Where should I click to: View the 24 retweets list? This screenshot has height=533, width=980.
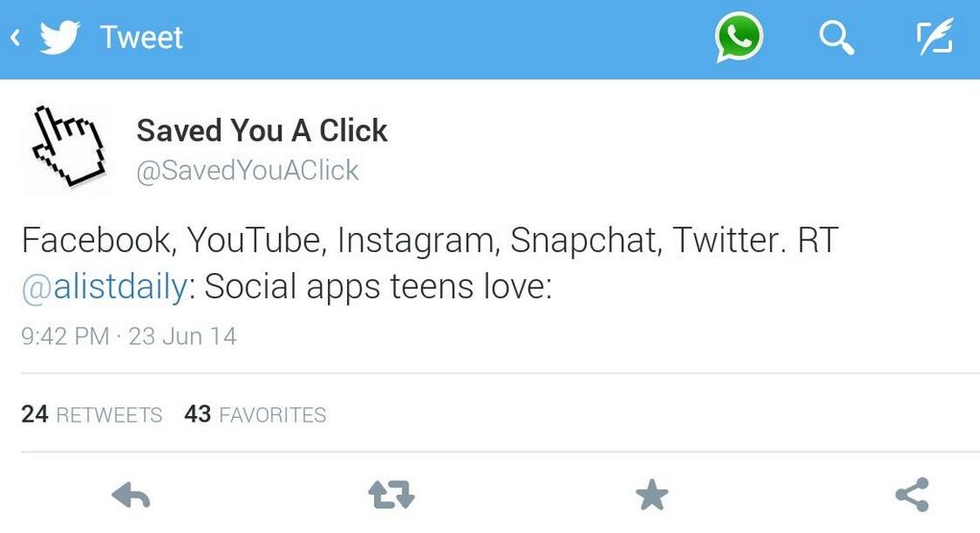click(92, 414)
